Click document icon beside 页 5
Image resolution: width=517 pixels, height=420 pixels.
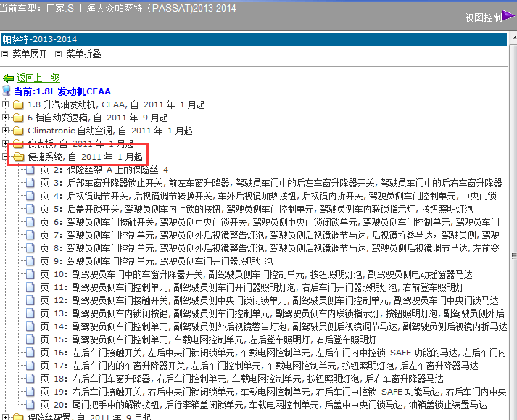pyautogui.click(x=30, y=209)
